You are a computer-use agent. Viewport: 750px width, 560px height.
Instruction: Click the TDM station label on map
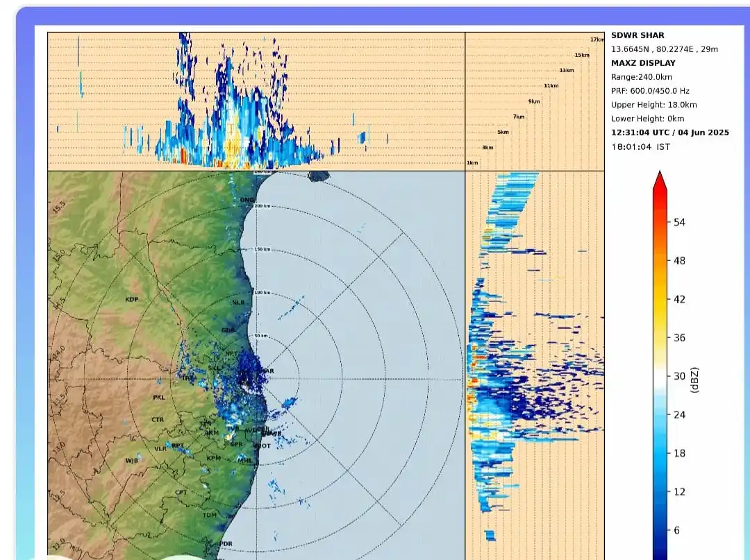click(210, 516)
